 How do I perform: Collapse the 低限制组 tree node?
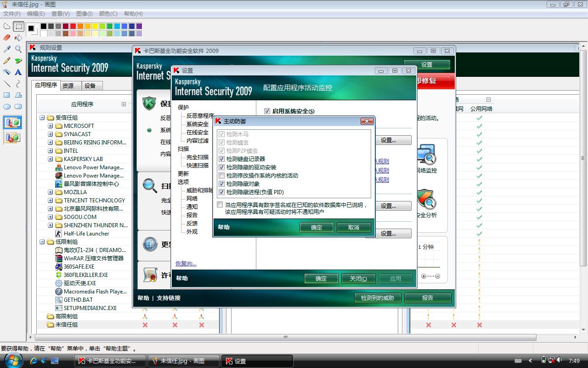(x=42, y=242)
